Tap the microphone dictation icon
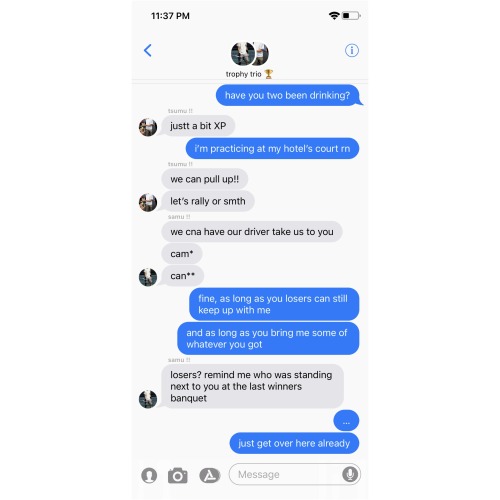This screenshot has width=500, height=500. [x=350, y=474]
